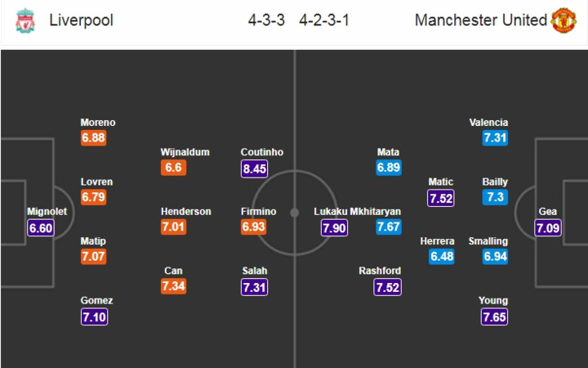
Task: Open the Manchester United team name link
Action: coord(481,20)
